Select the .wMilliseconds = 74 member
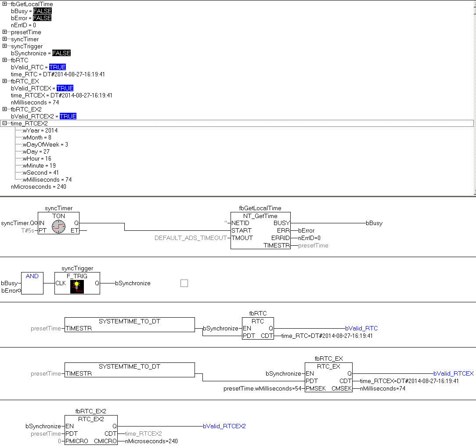This screenshot has width=476, height=448. point(47,179)
